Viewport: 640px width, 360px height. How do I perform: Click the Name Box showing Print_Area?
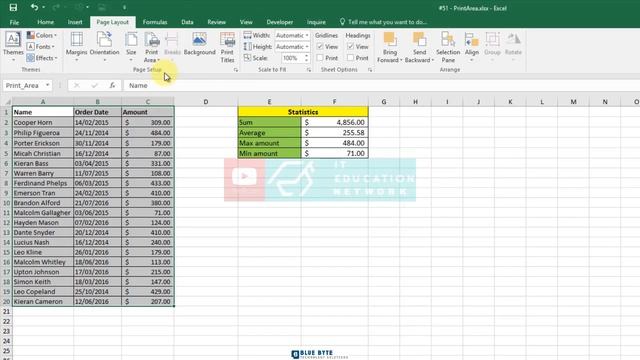tap(24, 85)
